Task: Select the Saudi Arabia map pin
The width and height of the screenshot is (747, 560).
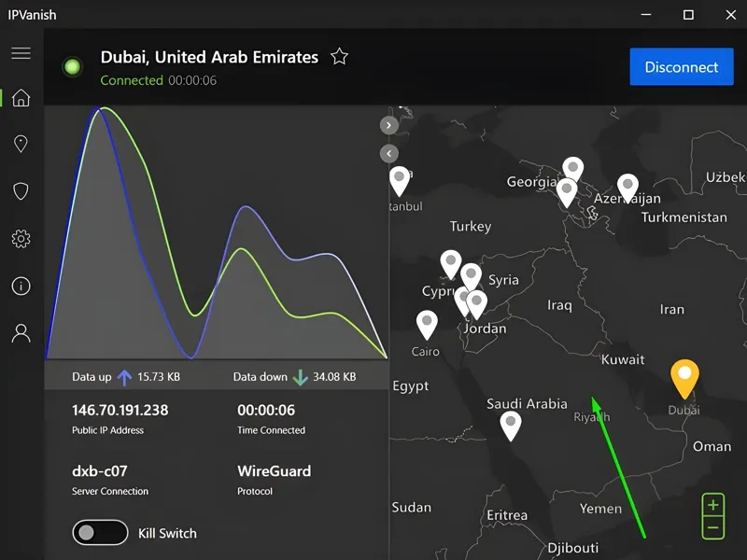Action: point(510,423)
